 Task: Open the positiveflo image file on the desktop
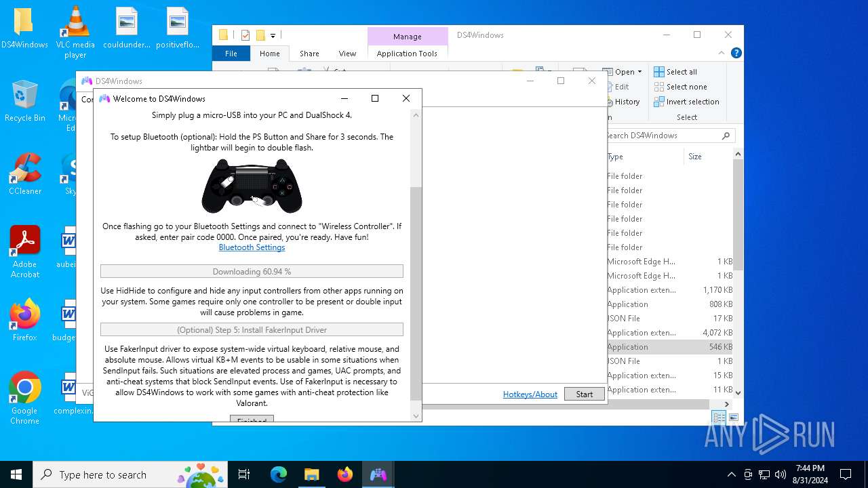coord(177,28)
